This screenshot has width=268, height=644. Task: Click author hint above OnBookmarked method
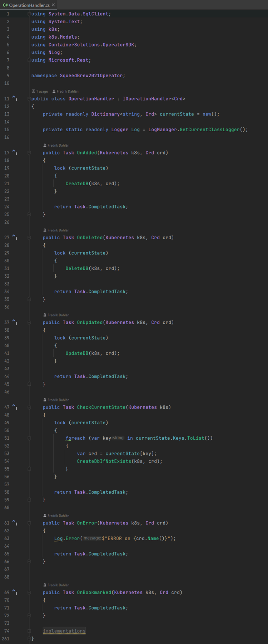56,585
